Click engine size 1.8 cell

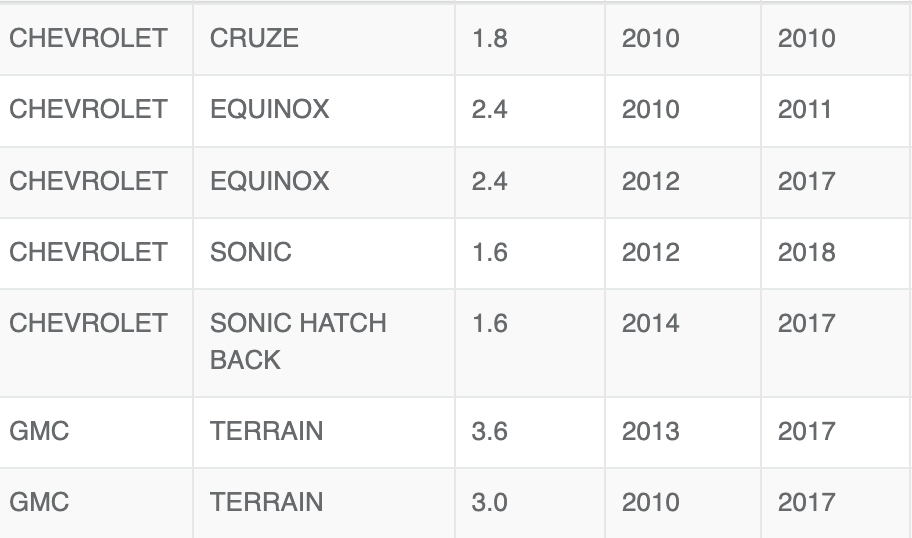pos(530,39)
